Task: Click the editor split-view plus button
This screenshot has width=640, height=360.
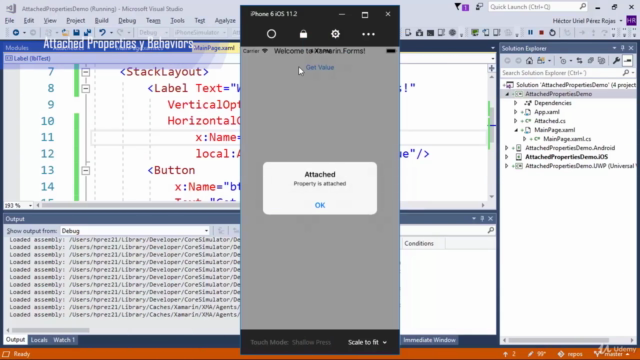Action: [491, 68]
